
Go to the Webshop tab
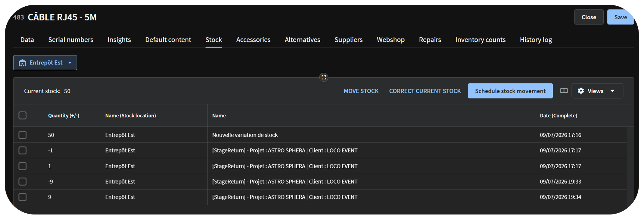click(391, 40)
